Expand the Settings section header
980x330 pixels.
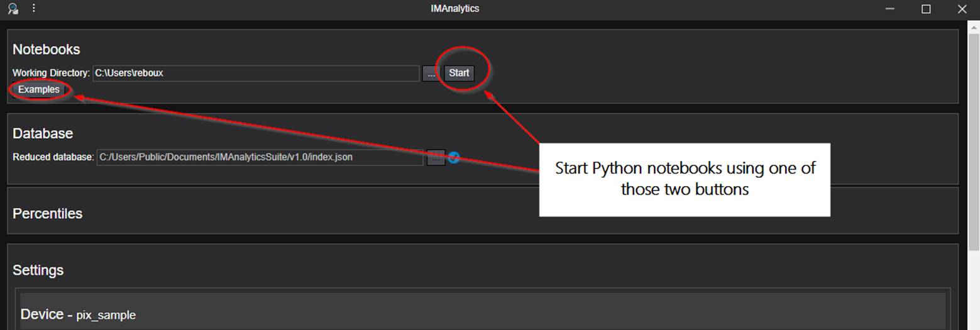click(x=38, y=270)
